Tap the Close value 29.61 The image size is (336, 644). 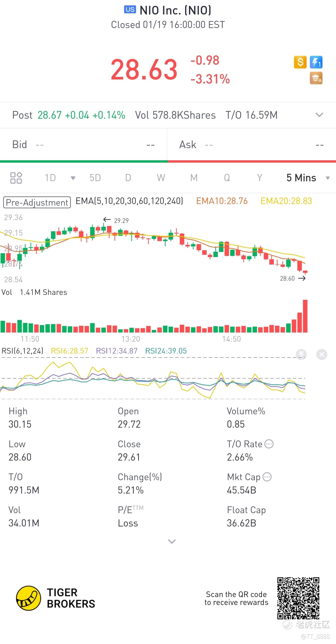pos(129,457)
